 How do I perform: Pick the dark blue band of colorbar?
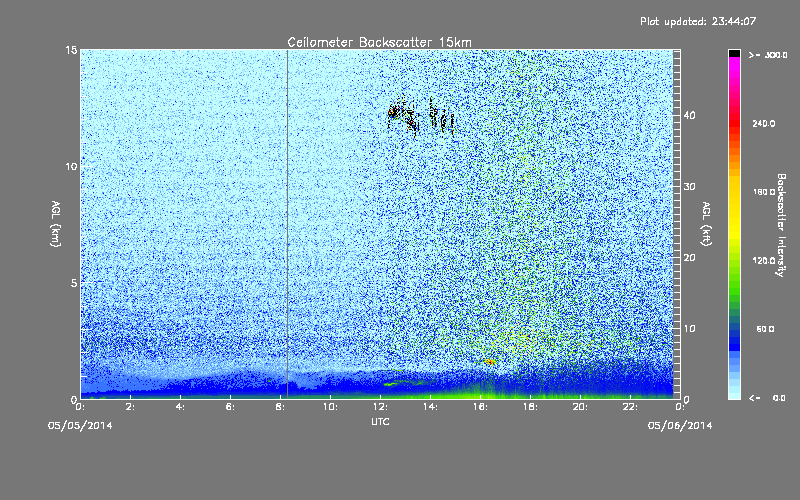(x=734, y=339)
